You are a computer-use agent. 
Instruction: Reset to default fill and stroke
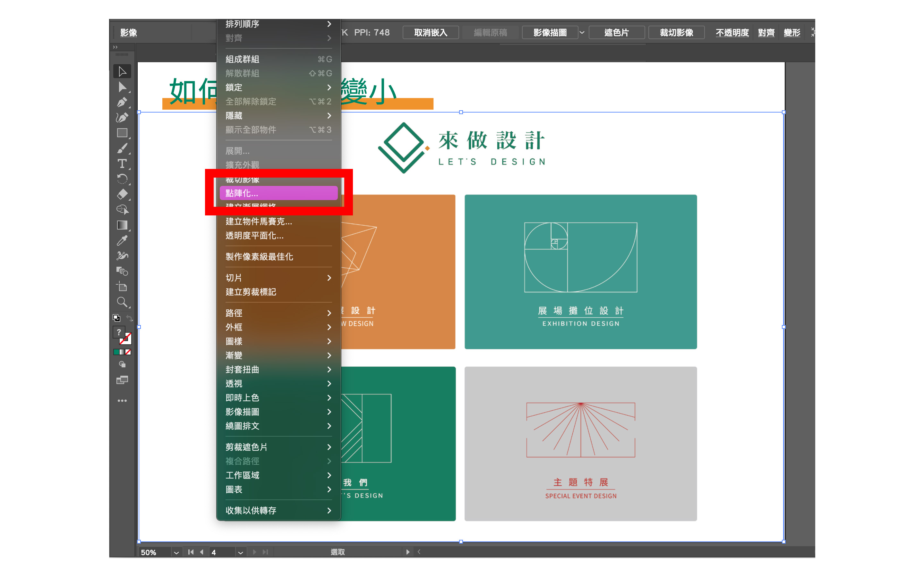point(116,318)
